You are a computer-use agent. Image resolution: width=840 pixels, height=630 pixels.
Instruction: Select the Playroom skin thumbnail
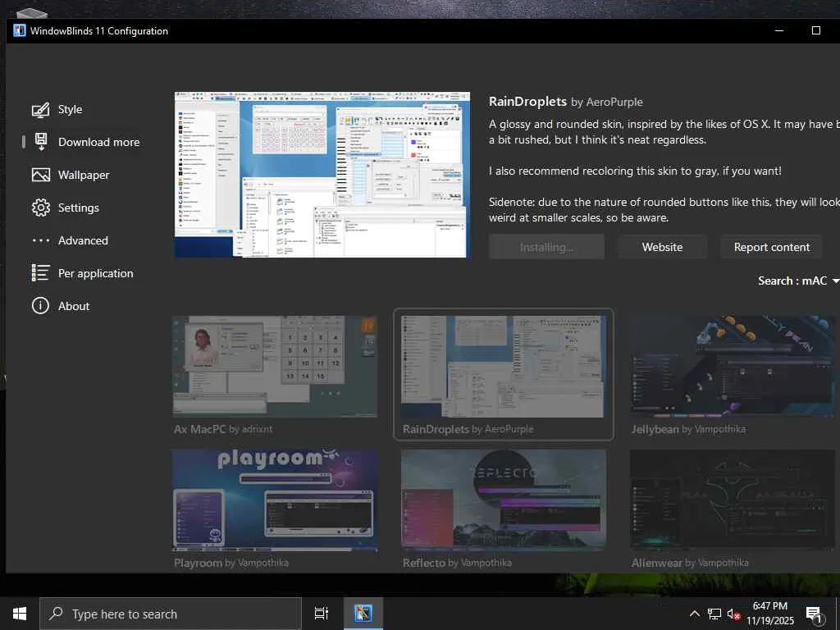click(275, 500)
